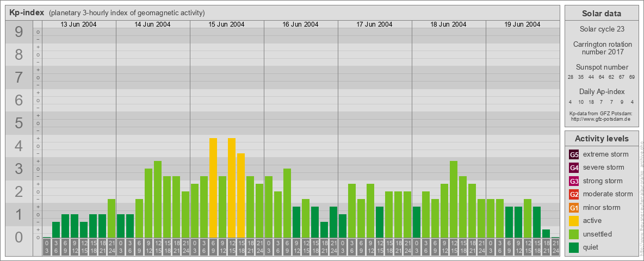Screen dimensions: 644x261
Task: Click the yellow 6-9 bar on 15 Jun
Action: tap(213, 188)
